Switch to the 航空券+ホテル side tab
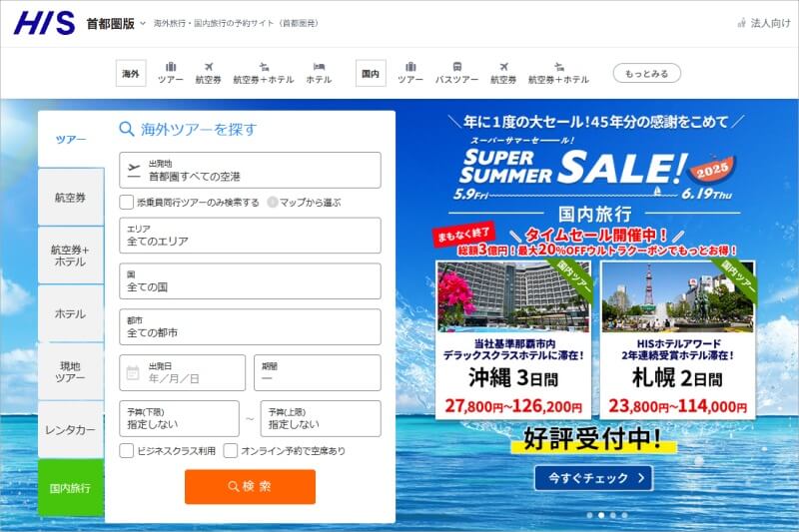This screenshot has width=799, height=532. [71, 256]
